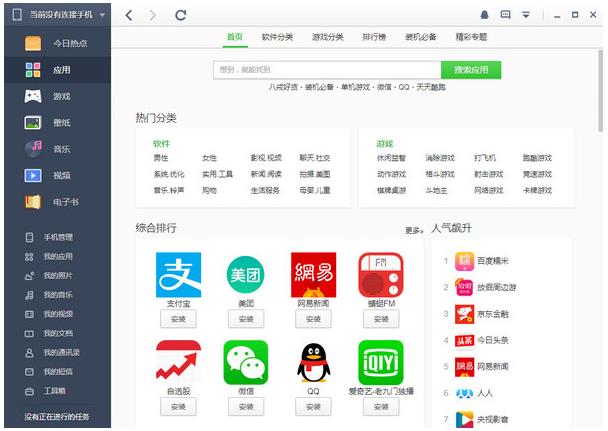The height and width of the screenshot is (431, 608).
Task: Select the 应用 sidebar section
Action: [x=57, y=70]
